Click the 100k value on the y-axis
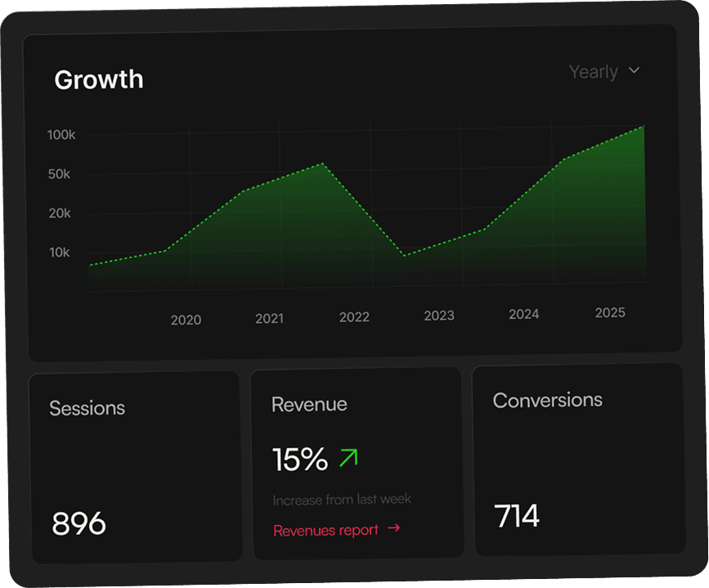 (x=61, y=135)
